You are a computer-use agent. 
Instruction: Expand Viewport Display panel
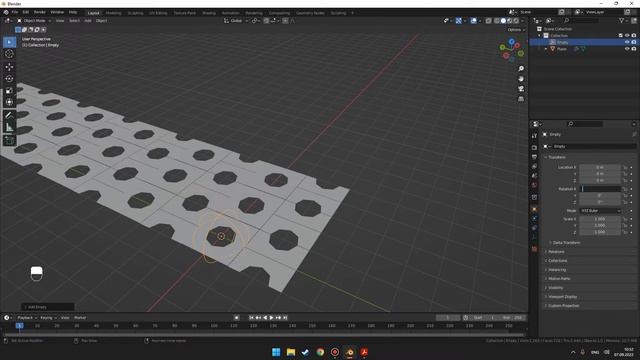tap(561, 296)
